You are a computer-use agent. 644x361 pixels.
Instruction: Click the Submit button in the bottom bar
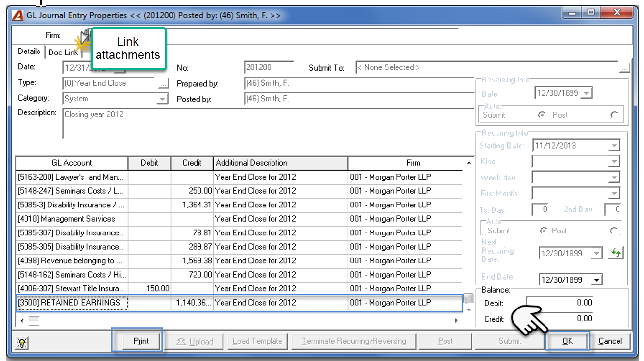coord(510,341)
